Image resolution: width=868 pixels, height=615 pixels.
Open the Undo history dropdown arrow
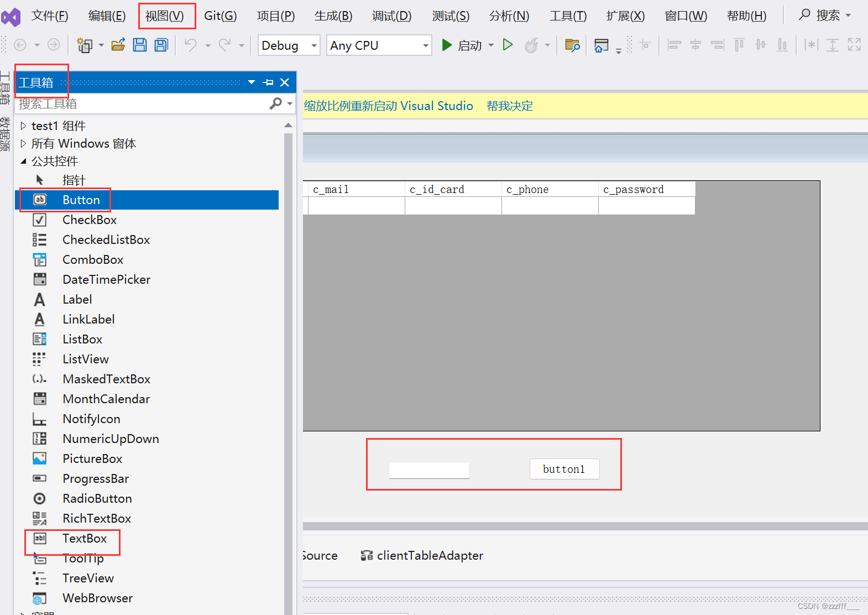click(208, 45)
